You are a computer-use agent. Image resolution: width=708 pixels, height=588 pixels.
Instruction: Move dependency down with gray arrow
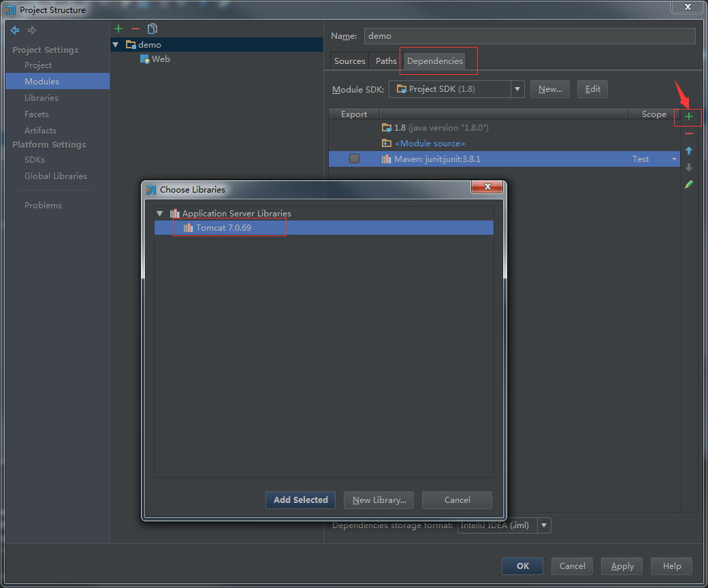point(688,167)
